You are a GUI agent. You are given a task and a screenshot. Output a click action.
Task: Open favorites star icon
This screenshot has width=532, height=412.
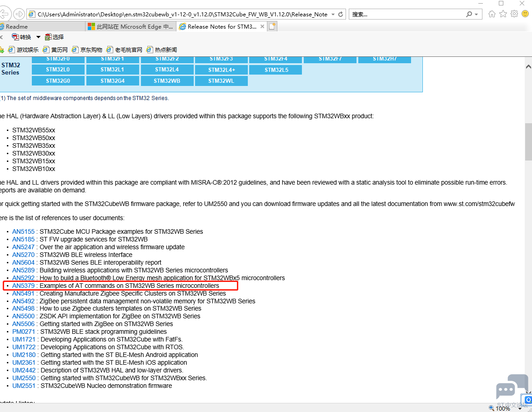(503, 14)
